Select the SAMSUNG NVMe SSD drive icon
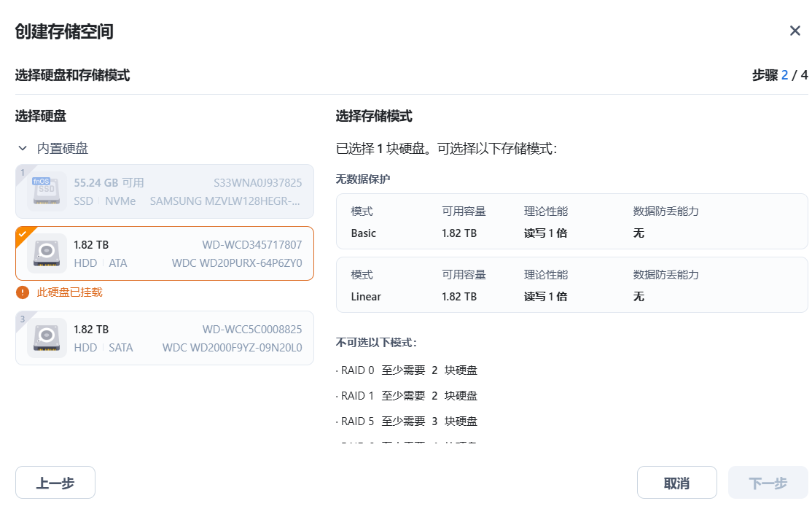The width and height of the screenshot is (812, 517). pos(47,191)
